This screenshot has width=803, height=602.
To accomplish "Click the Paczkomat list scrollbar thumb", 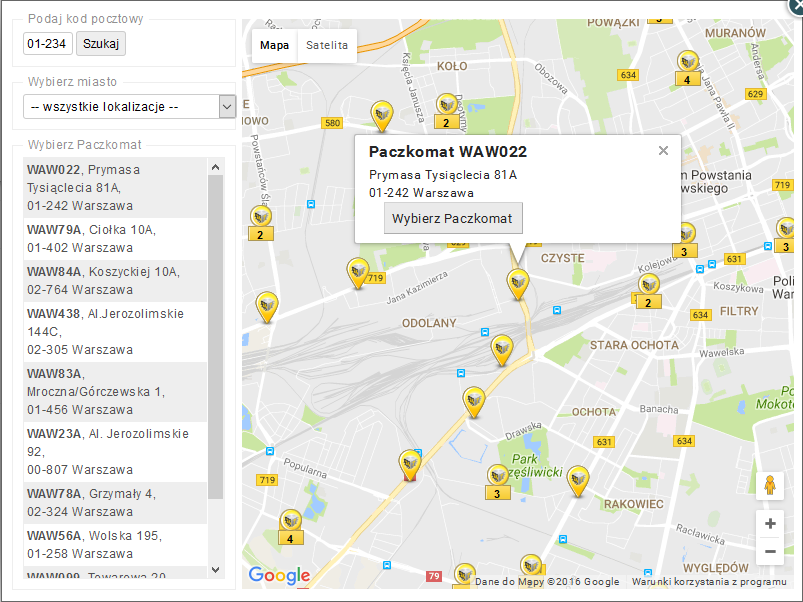I will [x=216, y=337].
